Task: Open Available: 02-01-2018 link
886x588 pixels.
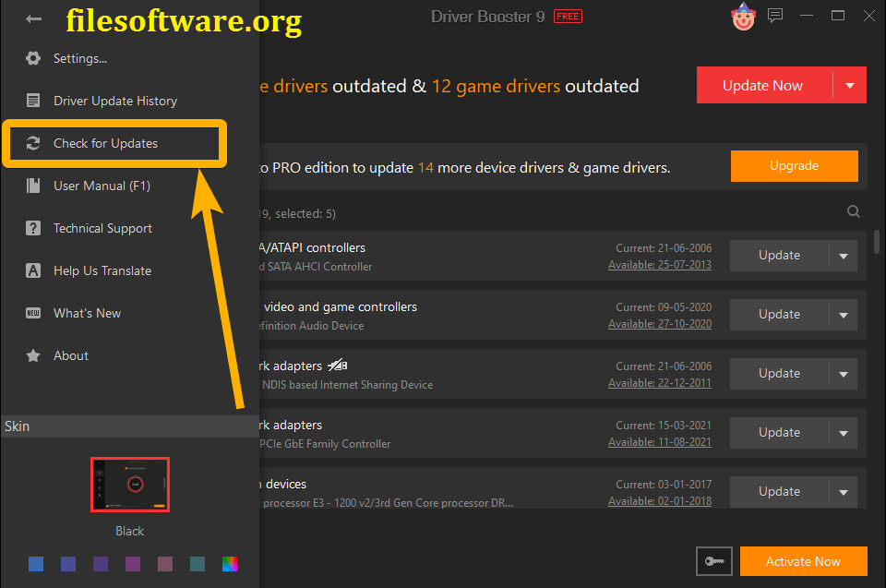Action: [x=659, y=501]
